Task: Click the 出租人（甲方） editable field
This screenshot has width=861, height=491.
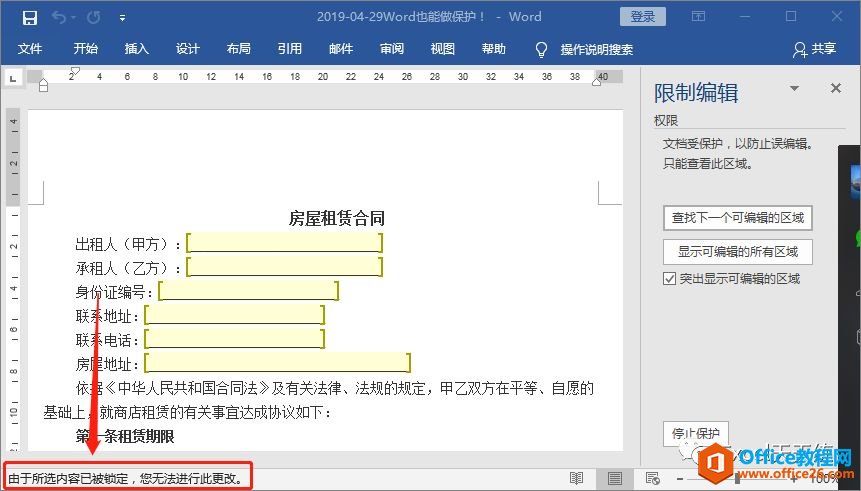Action: coord(284,243)
